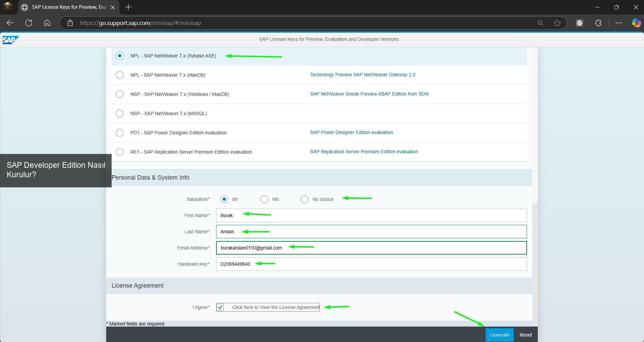
Task: Choose the Ms salutation option
Action: pos(264,199)
